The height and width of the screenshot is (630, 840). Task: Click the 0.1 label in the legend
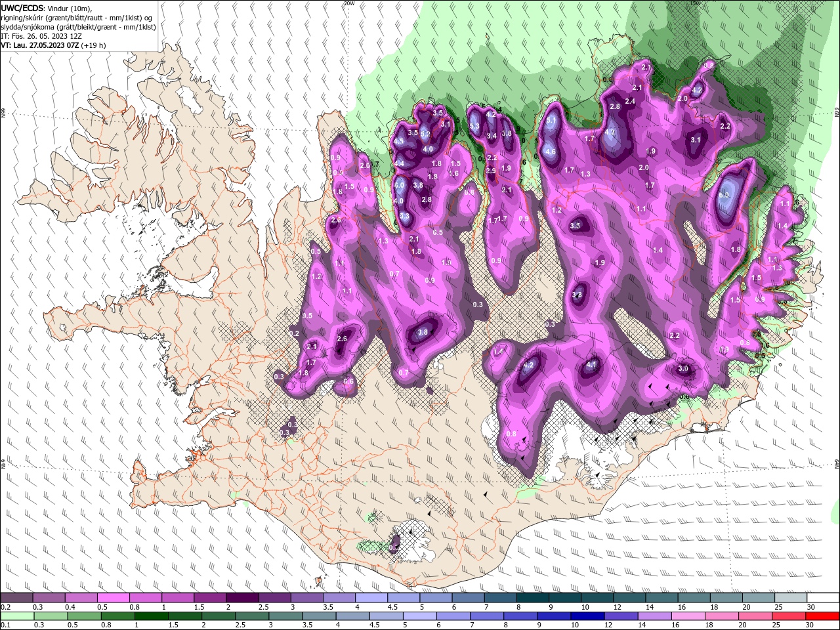pyautogui.click(x=6, y=624)
